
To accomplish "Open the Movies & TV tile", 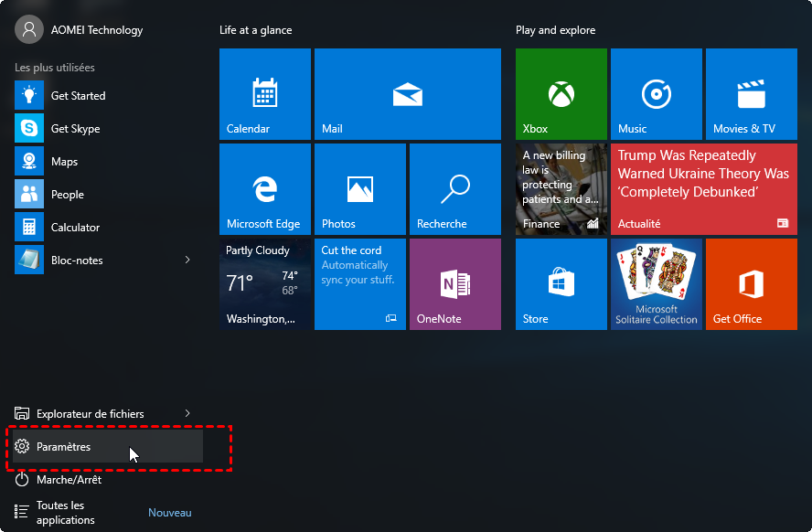I will click(x=751, y=94).
